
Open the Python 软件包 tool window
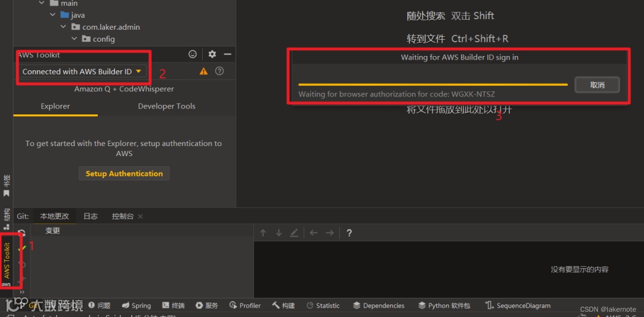coord(444,306)
